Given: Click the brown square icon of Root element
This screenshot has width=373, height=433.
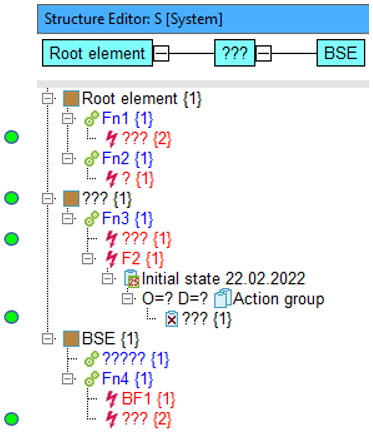Looking at the screenshot, I should click(71, 99).
